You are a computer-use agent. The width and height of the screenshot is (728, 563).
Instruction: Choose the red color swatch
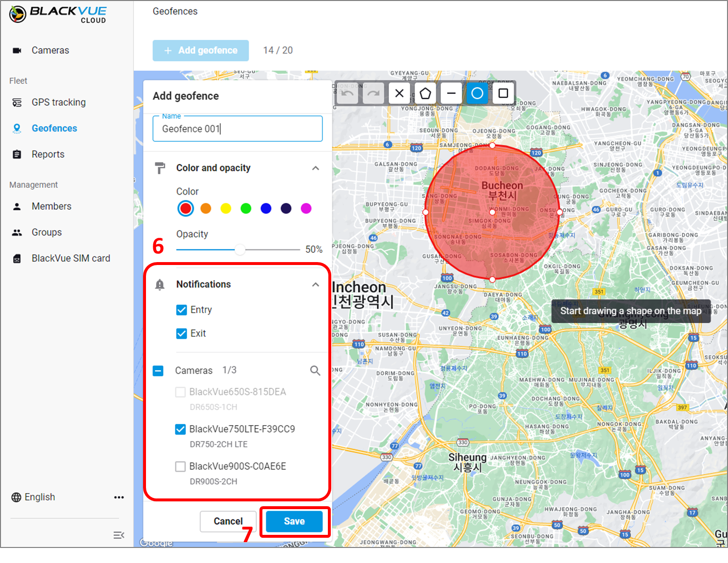pyautogui.click(x=185, y=208)
